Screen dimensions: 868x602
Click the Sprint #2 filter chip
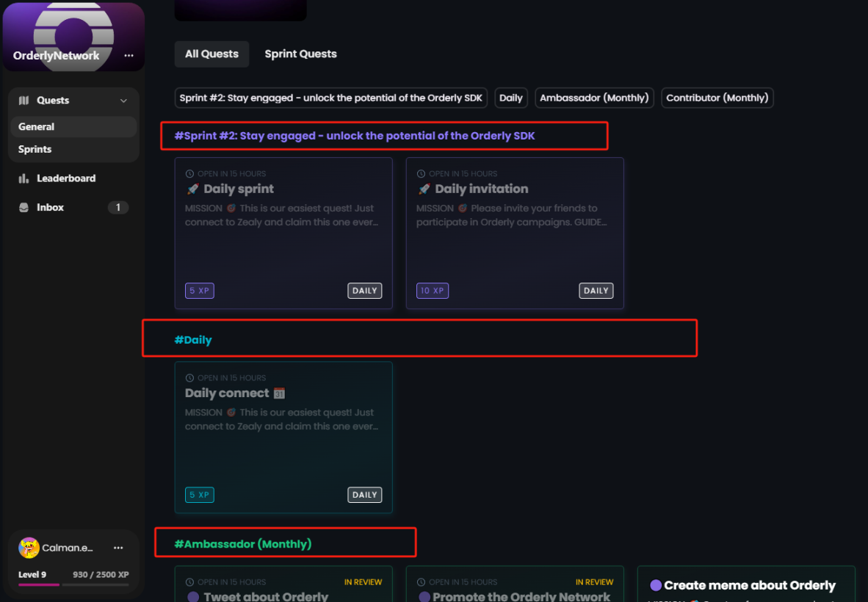point(331,98)
